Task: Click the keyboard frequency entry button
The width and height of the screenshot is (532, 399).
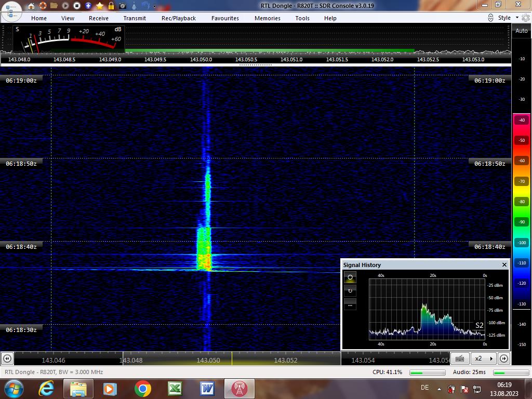Action: point(460,358)
